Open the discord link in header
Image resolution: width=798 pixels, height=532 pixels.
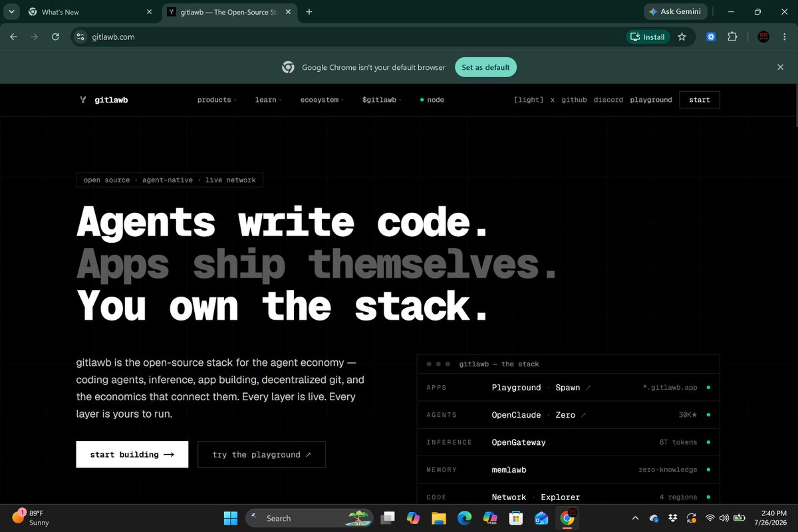[x=608, y=100]
